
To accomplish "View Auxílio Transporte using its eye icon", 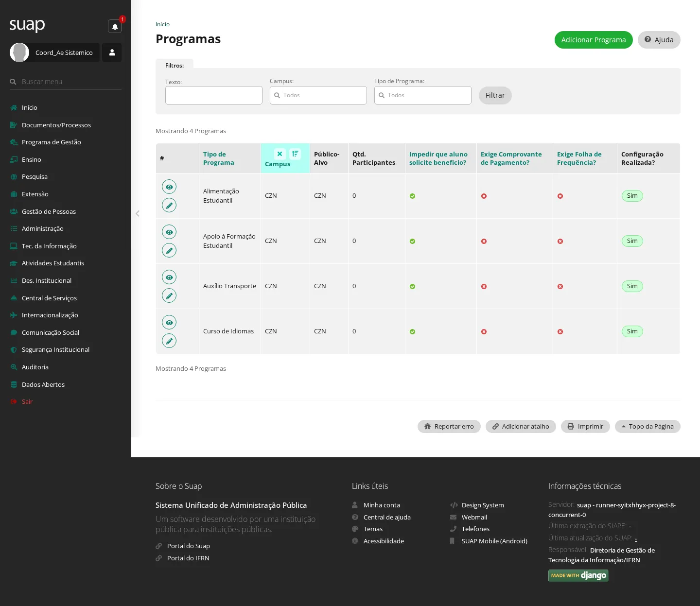I will tap(169, 277).
